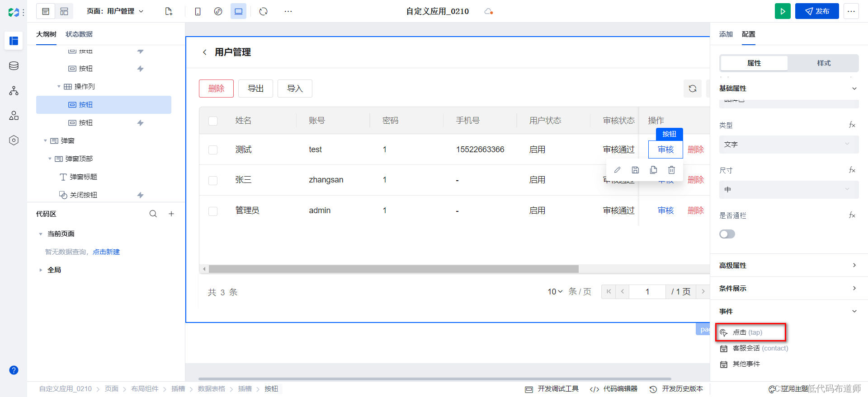Open the more options ellipsis in toolbar
868x397 pixels.
pos(288,11)
